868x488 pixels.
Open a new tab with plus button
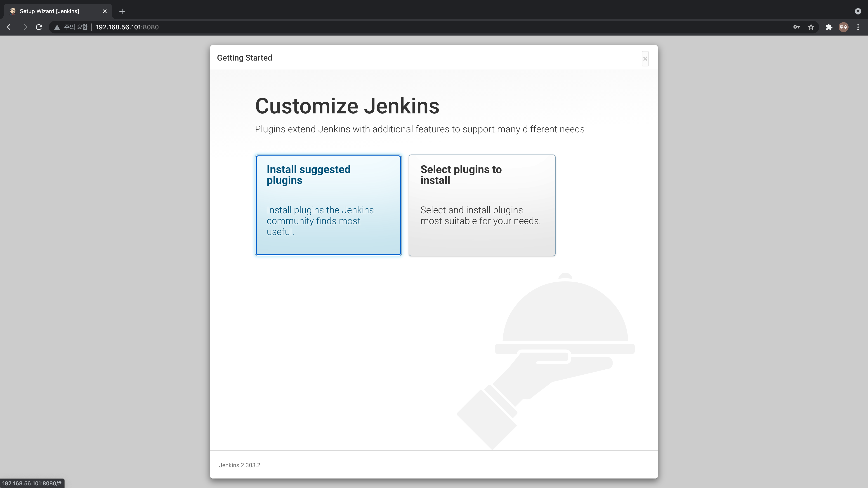tap(122, 11)
